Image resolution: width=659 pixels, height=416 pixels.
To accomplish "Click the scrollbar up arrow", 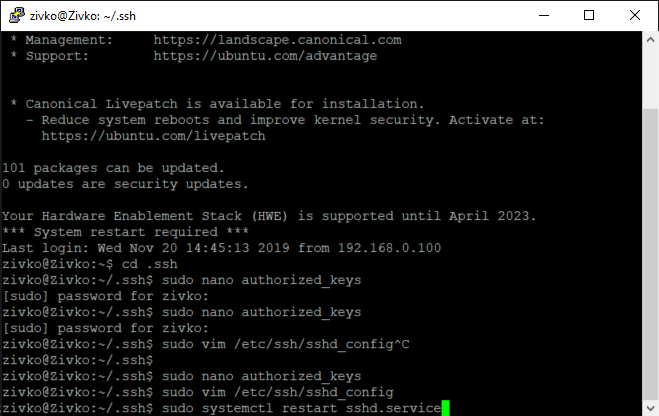I will [x=650, y=40].
